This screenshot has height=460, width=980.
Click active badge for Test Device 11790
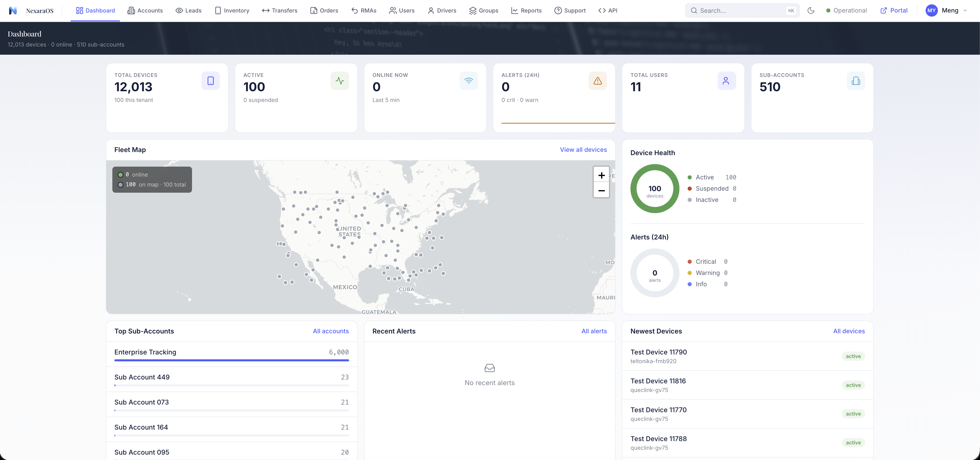853,356
